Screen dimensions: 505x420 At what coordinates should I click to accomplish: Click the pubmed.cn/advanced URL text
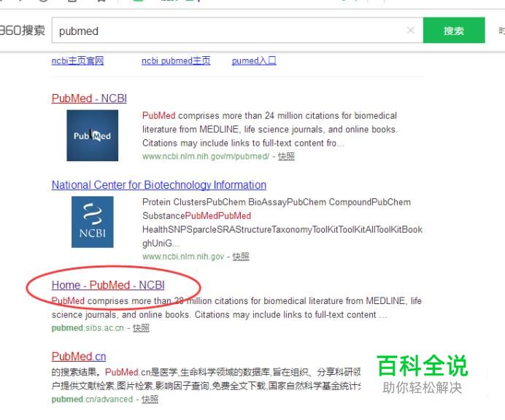click(92, 400)
